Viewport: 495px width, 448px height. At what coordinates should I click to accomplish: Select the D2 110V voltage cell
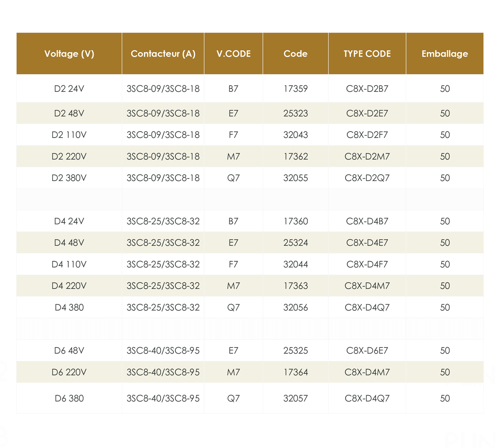[x=69, y=135]
